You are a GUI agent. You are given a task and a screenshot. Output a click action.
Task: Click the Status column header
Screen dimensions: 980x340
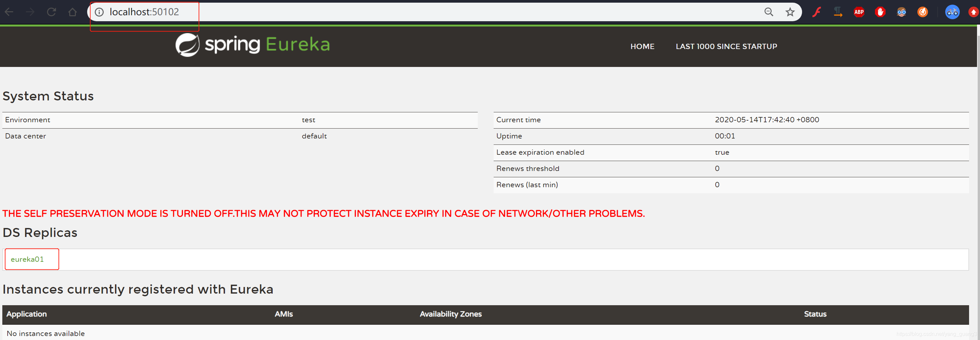pos(815,314)
